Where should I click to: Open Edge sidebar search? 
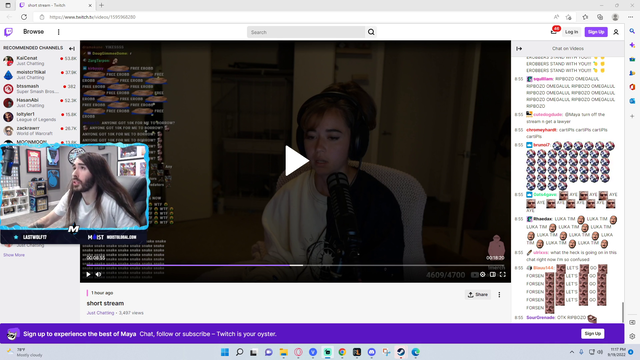(x=632, y=31)
